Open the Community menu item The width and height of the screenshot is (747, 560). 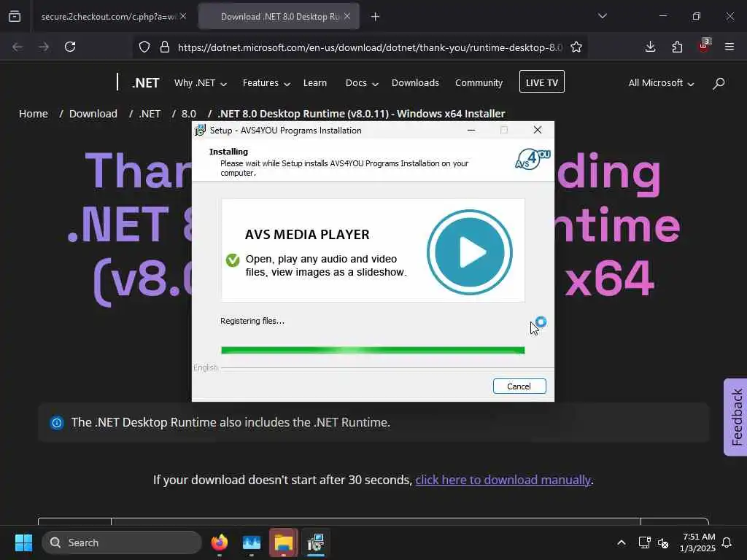[479, 83]
